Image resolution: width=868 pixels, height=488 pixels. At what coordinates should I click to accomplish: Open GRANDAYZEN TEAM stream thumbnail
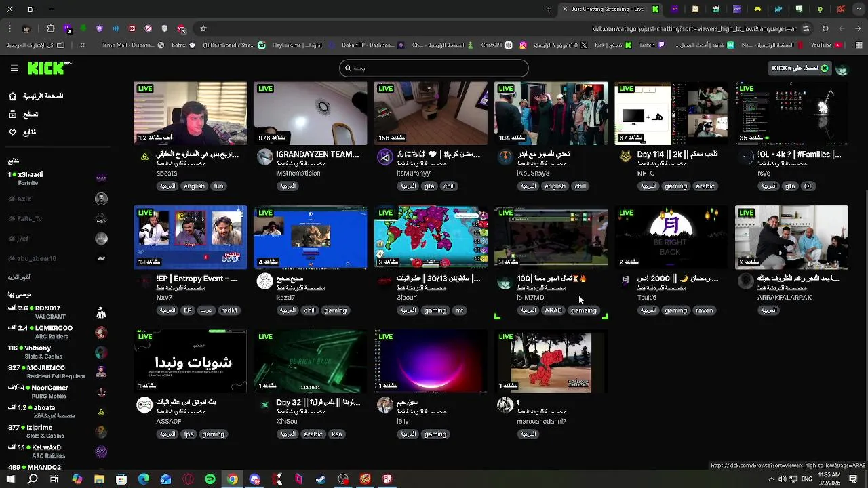(311, 114)
